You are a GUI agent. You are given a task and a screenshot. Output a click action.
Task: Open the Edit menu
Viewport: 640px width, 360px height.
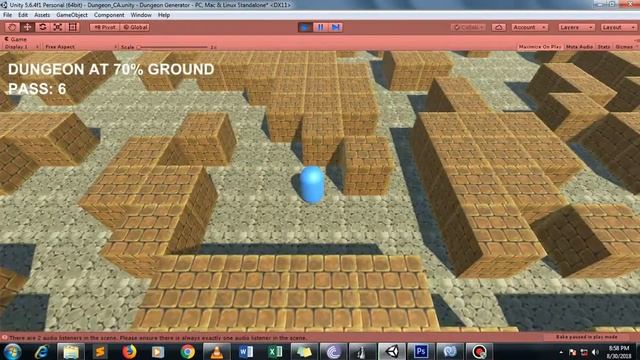23,15
